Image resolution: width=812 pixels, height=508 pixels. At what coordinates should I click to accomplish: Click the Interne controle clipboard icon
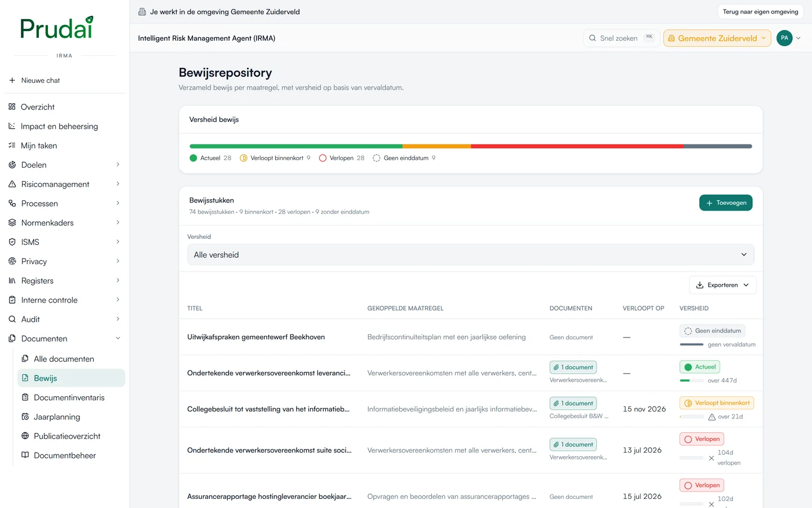point(12,300)
